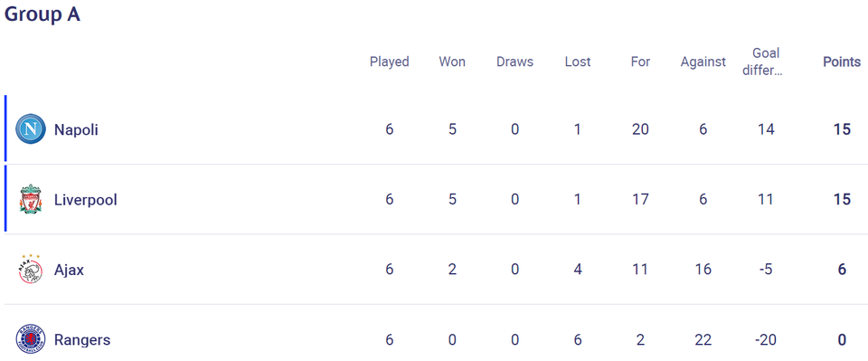868x361 pixels.
Task: Click the Napoli club crest icon
Action: tap(31, 129)
